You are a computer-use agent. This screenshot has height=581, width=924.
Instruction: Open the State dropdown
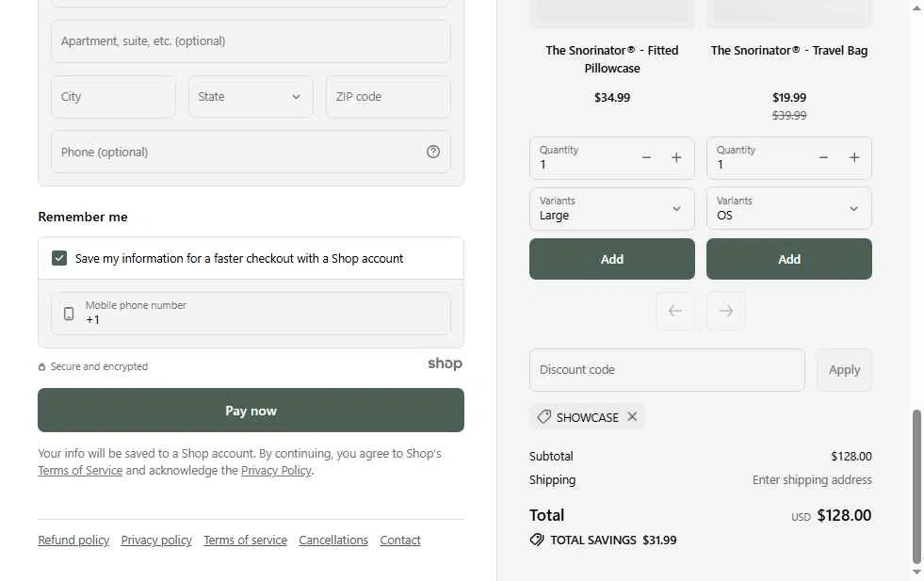pos(251,97)
